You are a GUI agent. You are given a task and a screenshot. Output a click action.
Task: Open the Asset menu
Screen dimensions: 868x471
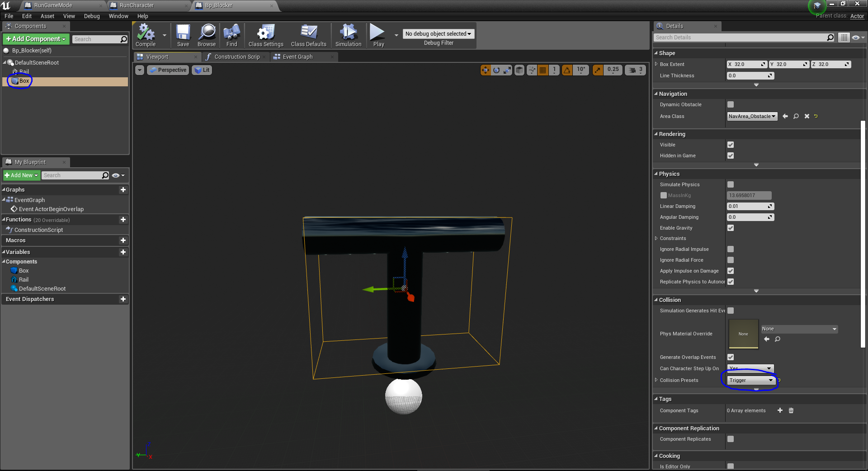tap(47, 16)
